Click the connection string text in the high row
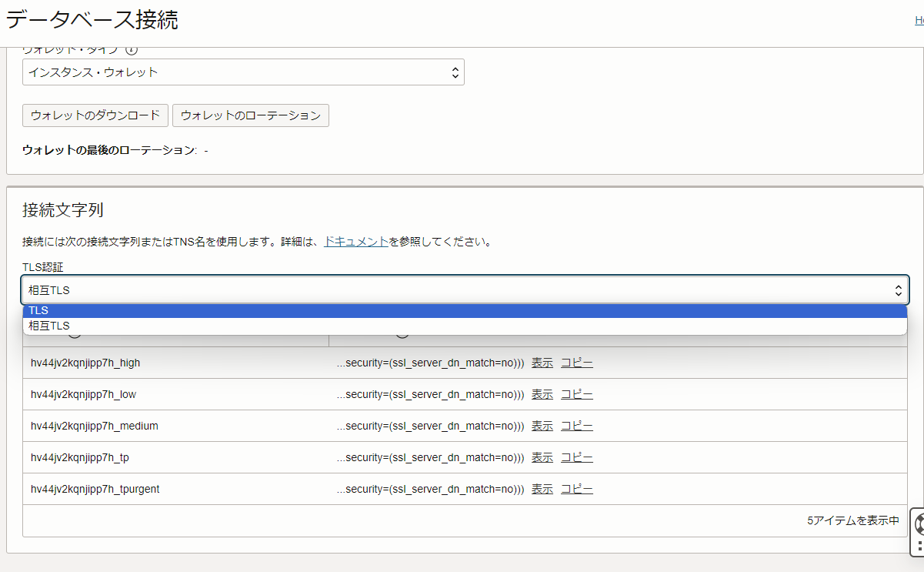This screenshot has width=924, height=572. tap(430, 363)
